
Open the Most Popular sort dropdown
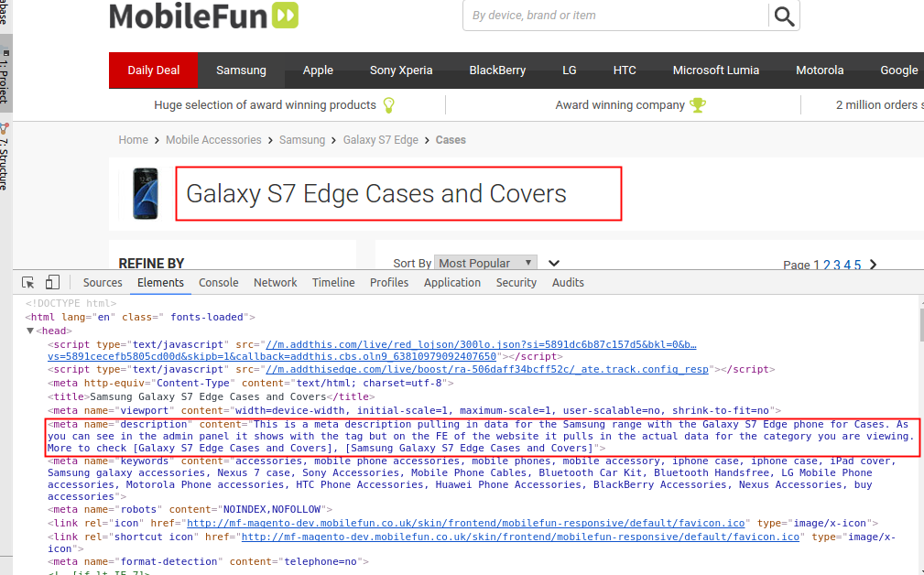point(485,263)
